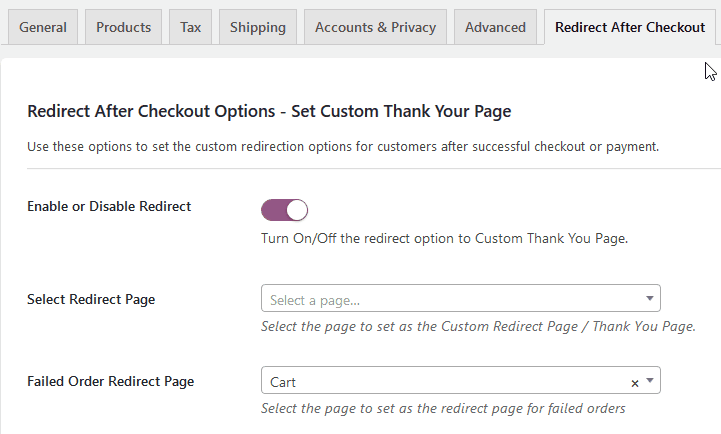This screenshot has height=434, width=721.
Task: Click the Select Redirect Page label
Action: pyautogui.click(x=91, y=300)
